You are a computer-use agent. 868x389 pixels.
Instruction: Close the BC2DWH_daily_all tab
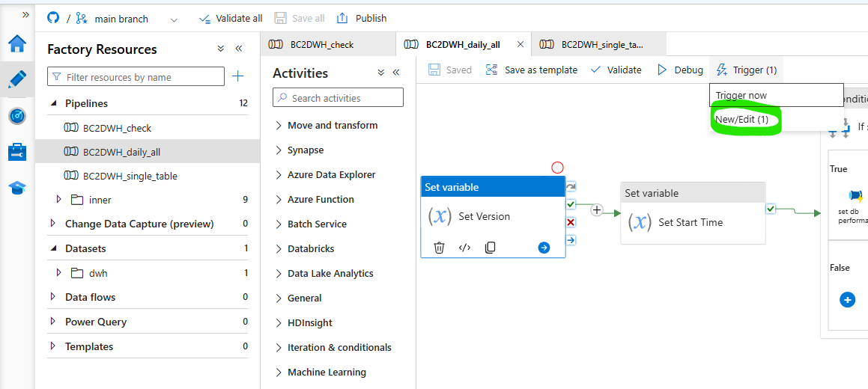pos(520,45)
